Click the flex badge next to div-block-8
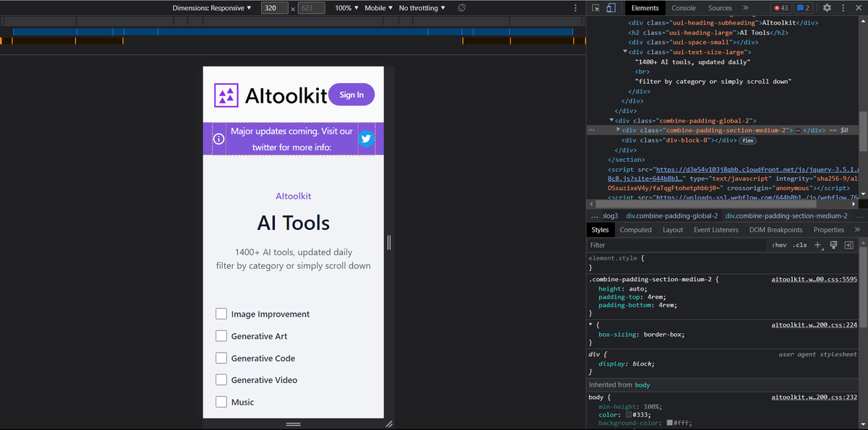 tap(747, 140)
